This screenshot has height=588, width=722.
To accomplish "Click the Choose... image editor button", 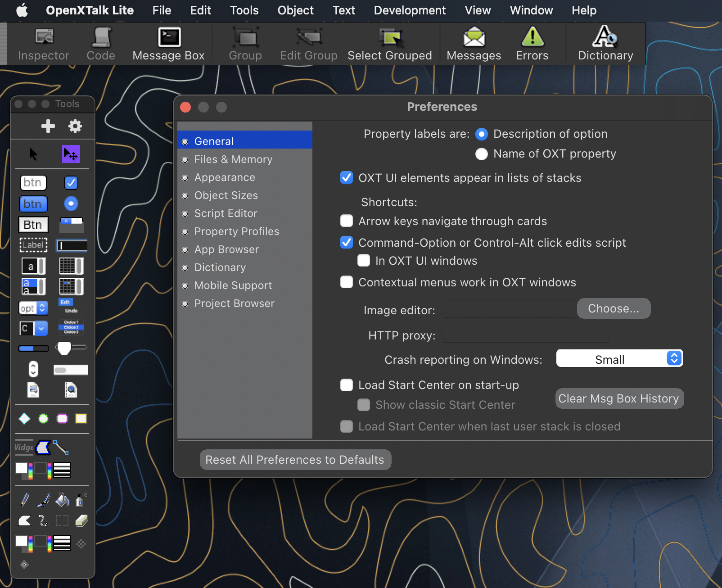I will tap(614, 308).
